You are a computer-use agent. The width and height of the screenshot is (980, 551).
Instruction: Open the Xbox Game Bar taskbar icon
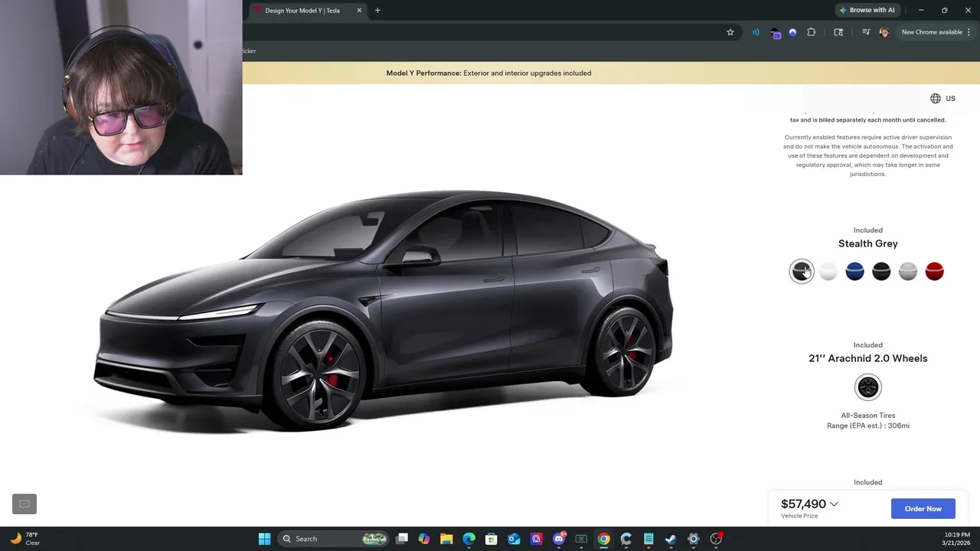point(581,539)
